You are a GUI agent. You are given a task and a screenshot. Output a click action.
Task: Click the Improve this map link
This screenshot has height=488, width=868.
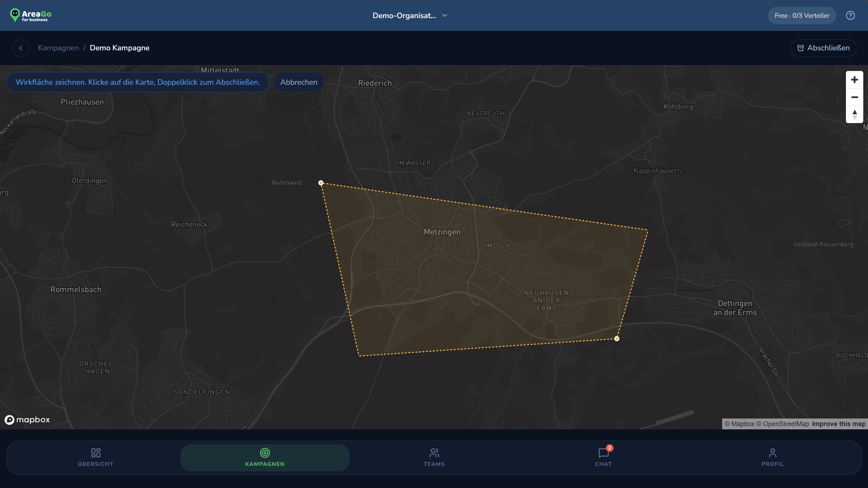pyautogui.click(x=838, y=424)
